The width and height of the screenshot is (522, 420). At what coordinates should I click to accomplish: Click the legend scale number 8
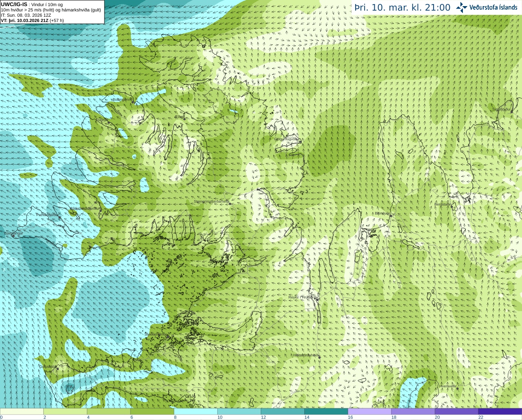click(x=175, y=417)
